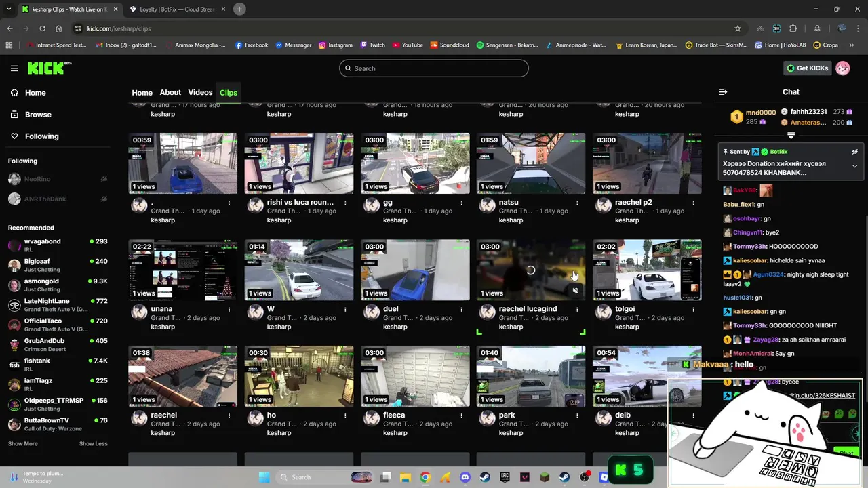Open File Explorer from the taskbar
Image resolution: width=868 pixels, height=488 pixels.
tap(405, 477)
